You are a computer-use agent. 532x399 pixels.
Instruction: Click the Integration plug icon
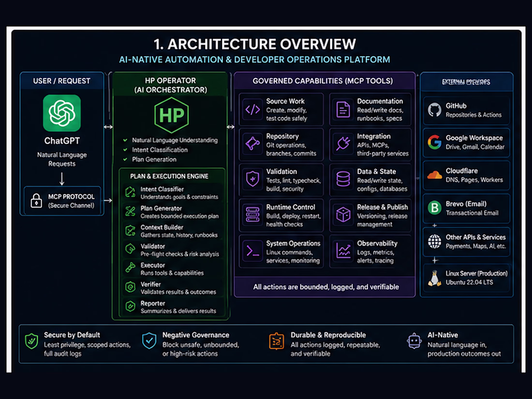343,144
